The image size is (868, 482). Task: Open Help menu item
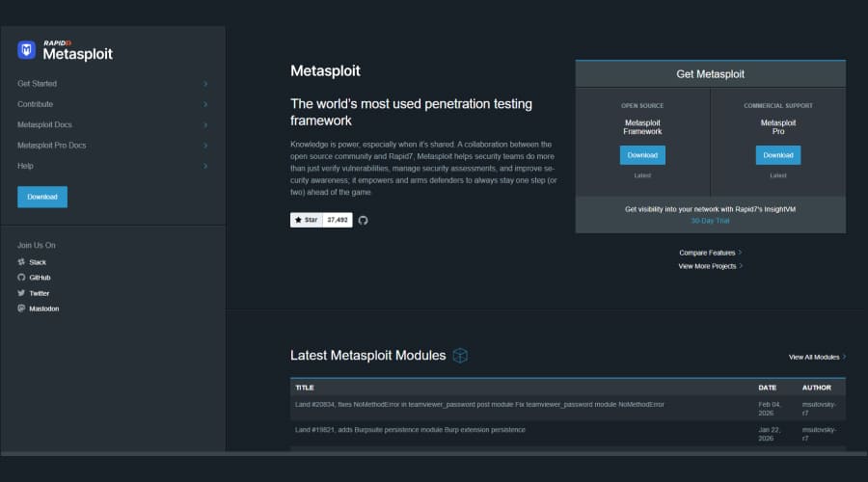pos(25,166)
